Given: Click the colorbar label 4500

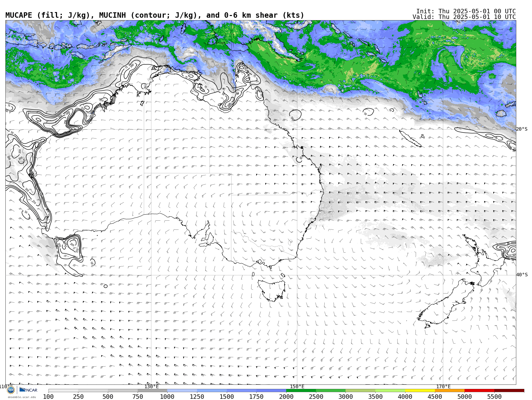Looking at the screenshot, I should (x=435, y=397).
